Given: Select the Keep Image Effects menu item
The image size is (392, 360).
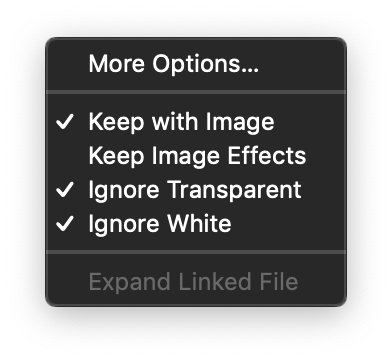Looking at the screenshot, I should (196, 156).
